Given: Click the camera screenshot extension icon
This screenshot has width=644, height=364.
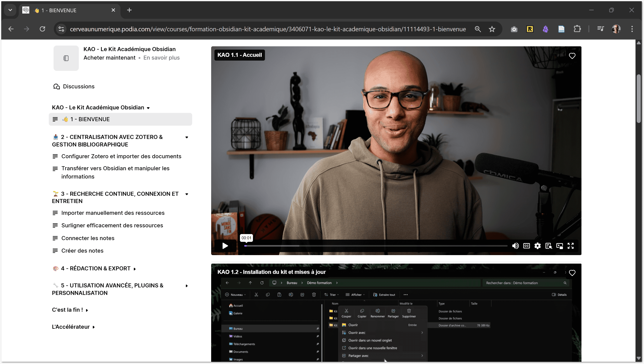Looking at the screenshot, I should (x=514, y=29).
